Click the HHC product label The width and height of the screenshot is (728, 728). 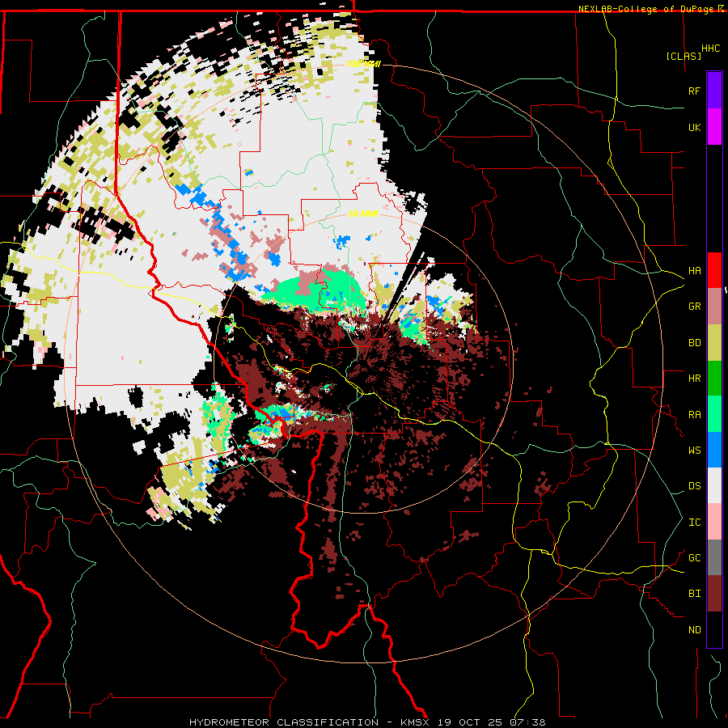[711, 49]
